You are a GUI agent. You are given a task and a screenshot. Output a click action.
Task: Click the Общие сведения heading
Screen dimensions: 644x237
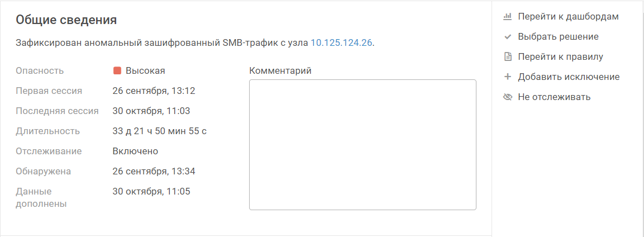(66, 20)
